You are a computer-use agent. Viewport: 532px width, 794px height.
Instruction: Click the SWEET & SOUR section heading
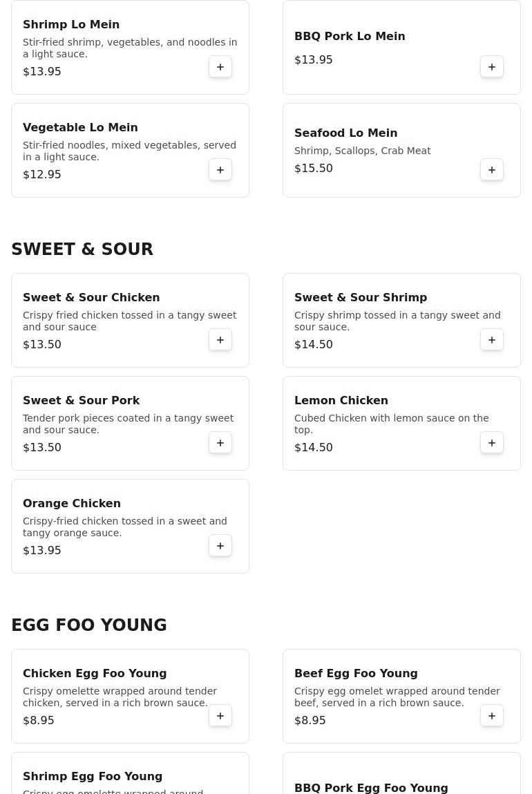click(82, 249)
